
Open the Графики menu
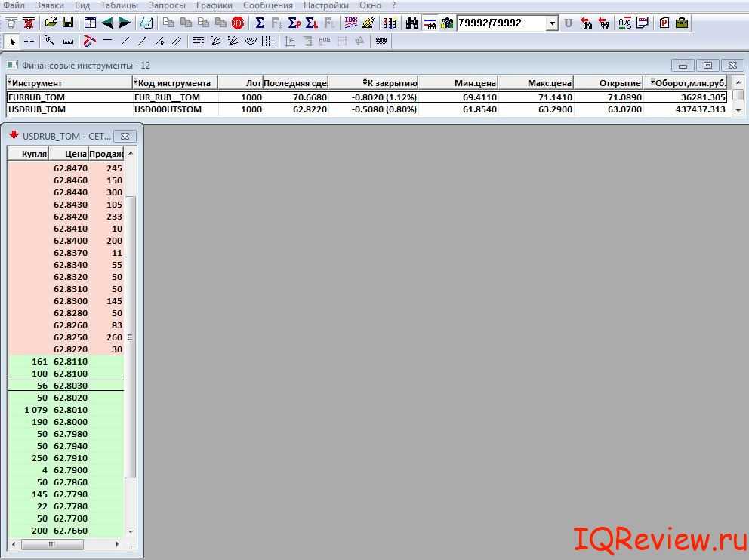click(214, 5)
